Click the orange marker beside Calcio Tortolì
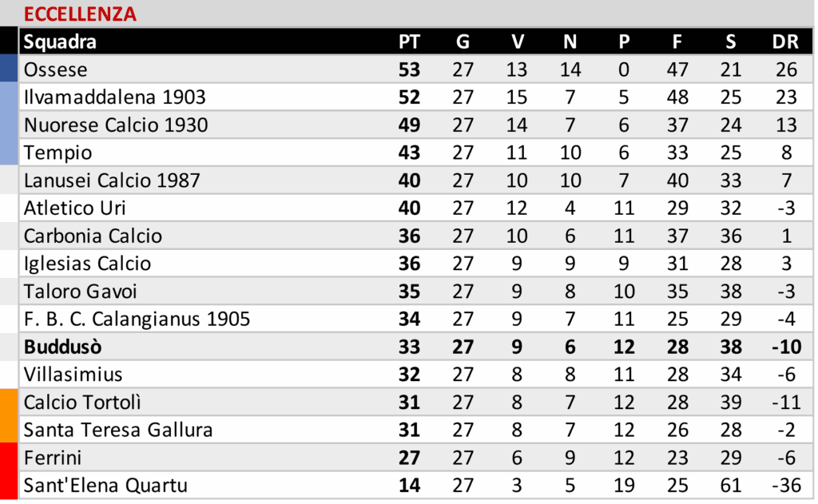 coord(9,416)
